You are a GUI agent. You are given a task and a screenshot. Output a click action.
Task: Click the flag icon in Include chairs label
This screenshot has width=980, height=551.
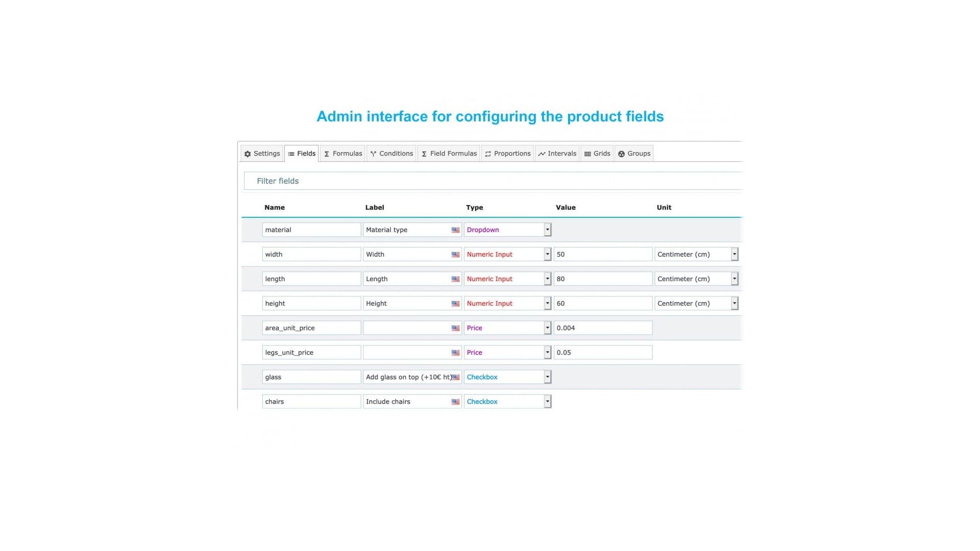pos(455,402)
